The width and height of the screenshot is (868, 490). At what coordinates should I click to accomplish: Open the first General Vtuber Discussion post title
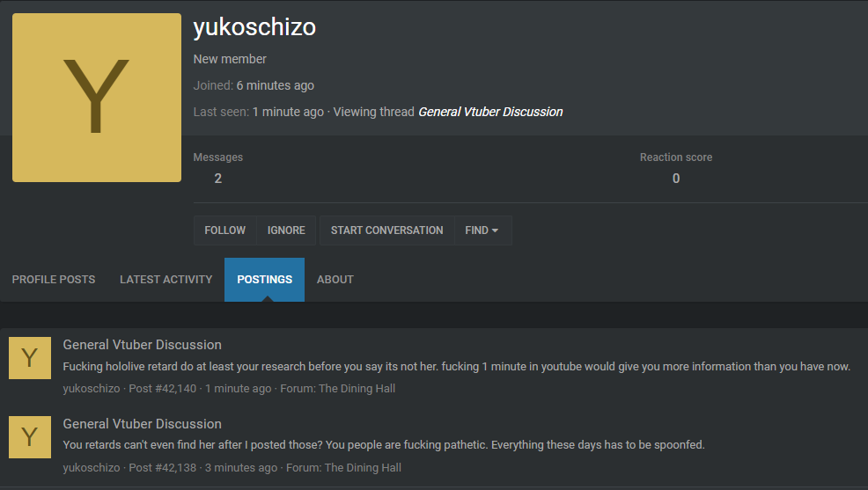coord(143,345)
